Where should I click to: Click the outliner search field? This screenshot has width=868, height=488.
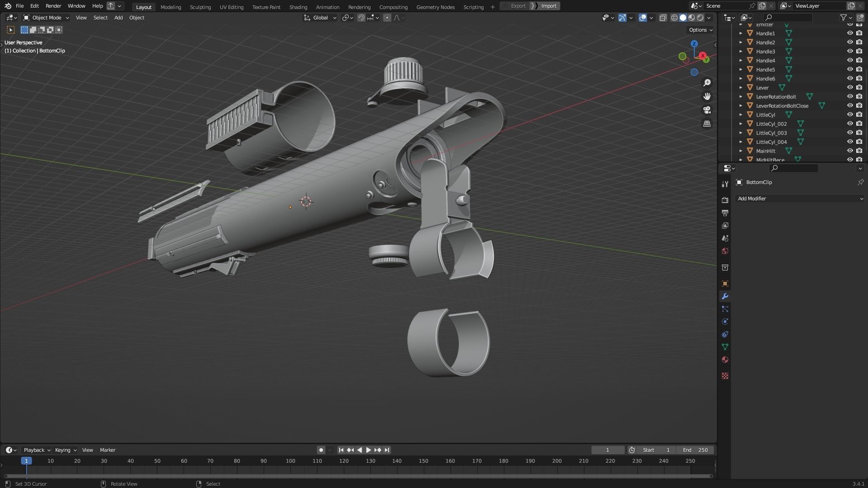click(x=787, y=18)
